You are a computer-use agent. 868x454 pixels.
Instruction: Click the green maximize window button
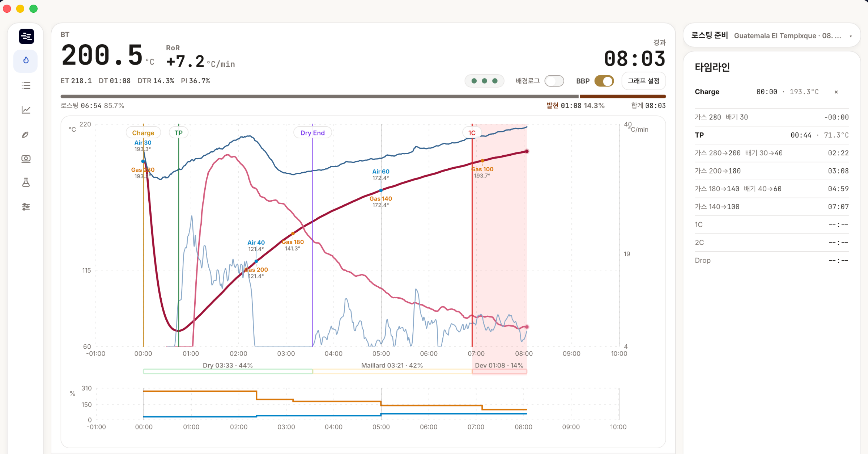click(33, 9)
